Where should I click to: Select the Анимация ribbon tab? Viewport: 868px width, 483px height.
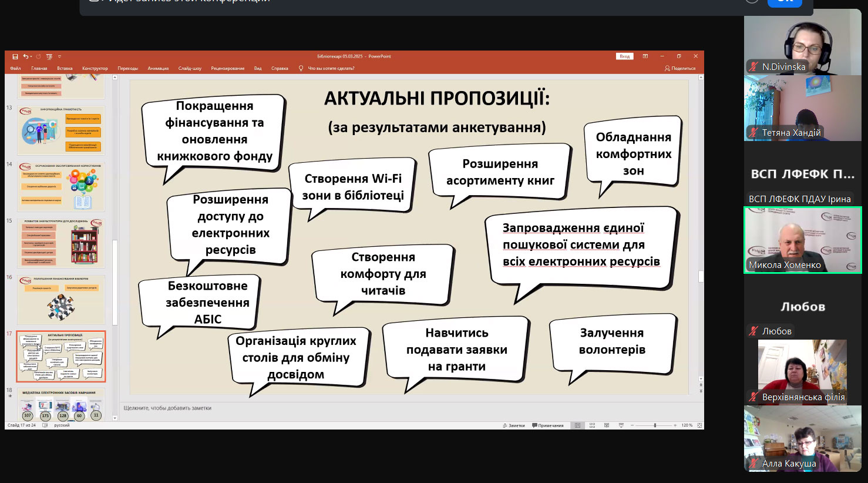158,68
